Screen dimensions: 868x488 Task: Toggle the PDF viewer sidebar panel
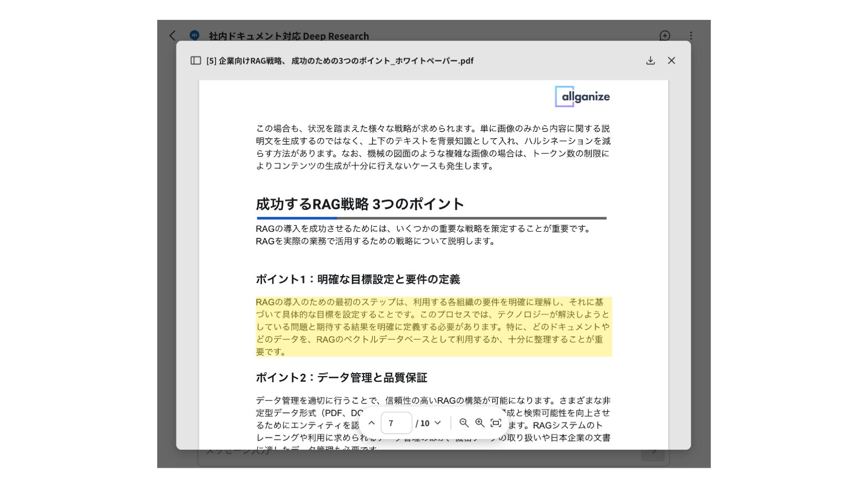click(x=196, y=61)
